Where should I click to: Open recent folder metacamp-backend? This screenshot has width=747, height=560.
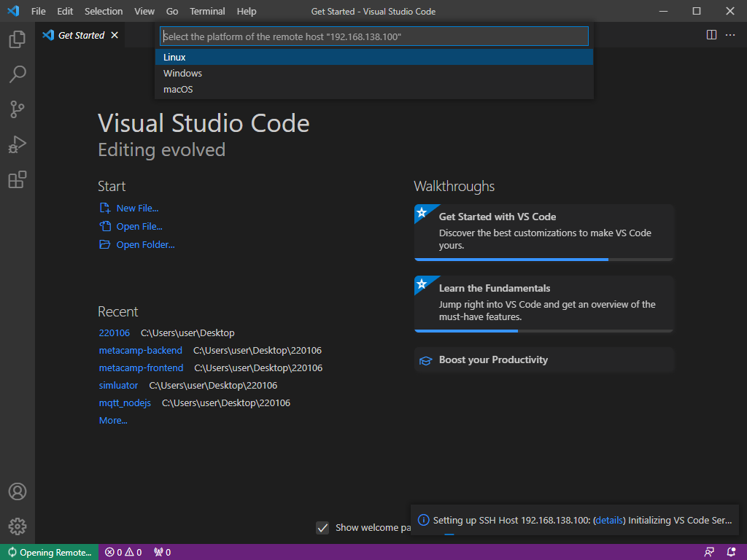tap(141, 351)
